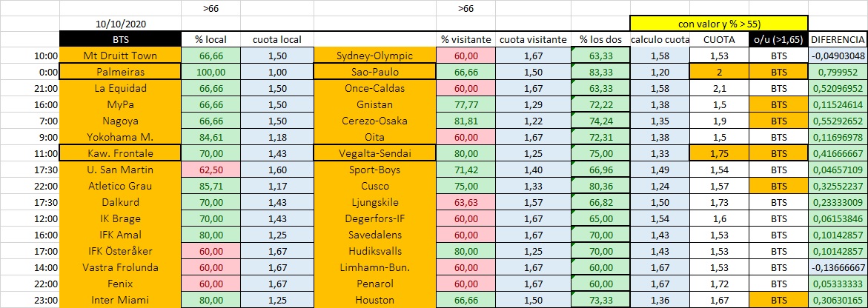The height and width of the screenshot is (308, 868).
Task: Select the '% local' column header
Action: tap(211, 40)
